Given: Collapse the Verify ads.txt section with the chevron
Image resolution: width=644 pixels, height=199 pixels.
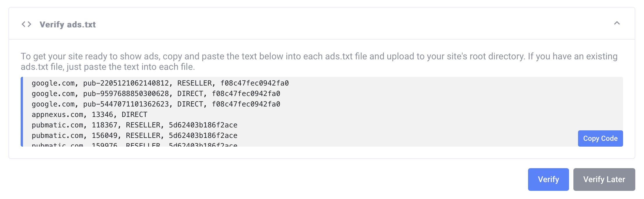Looking at the screenshot, I should pos(617,23).
